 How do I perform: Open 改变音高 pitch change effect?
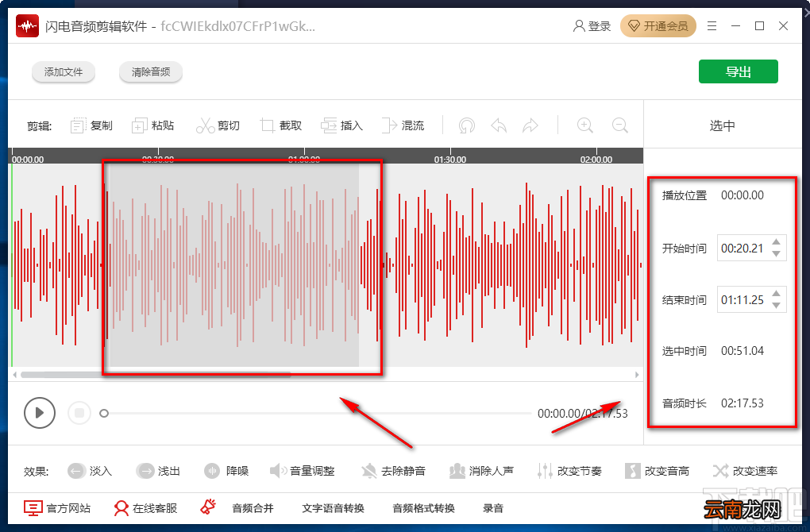[x=657, y=471]
